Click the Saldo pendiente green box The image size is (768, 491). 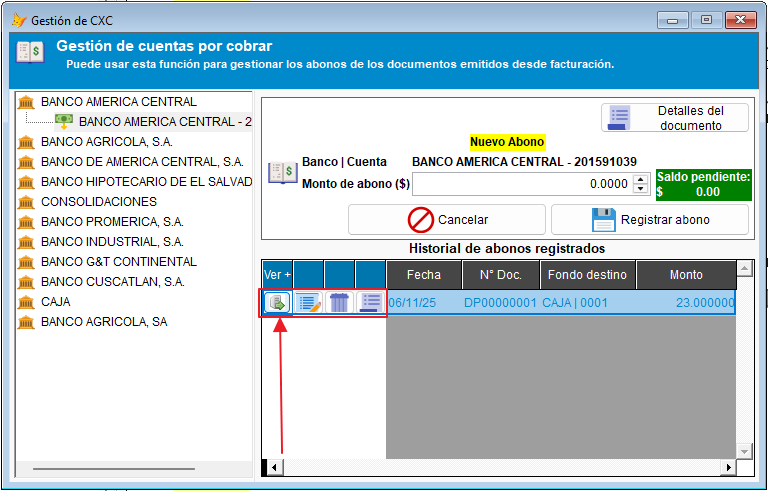[x=704, y=185]
